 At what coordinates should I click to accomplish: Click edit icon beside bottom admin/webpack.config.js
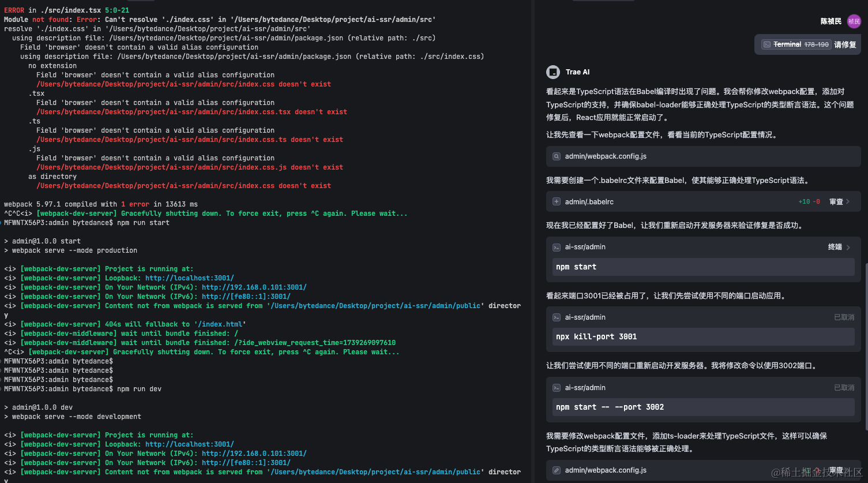click(x=556, y=470)
